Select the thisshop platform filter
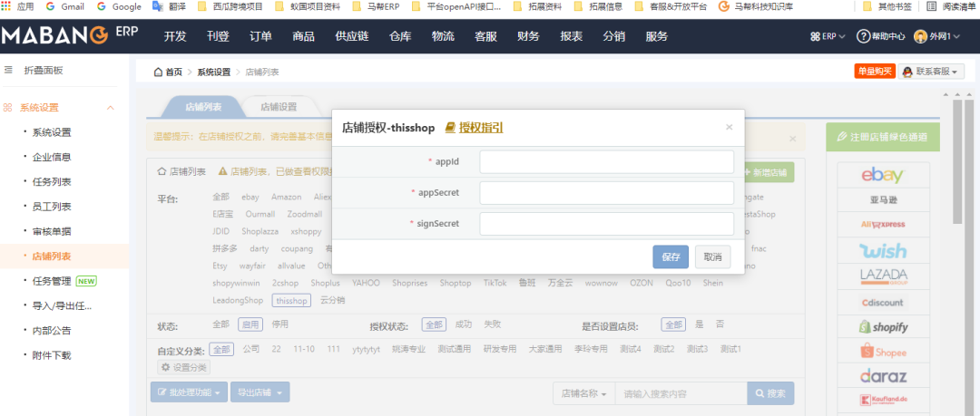The image size is (980, 416). click(291, 301)
